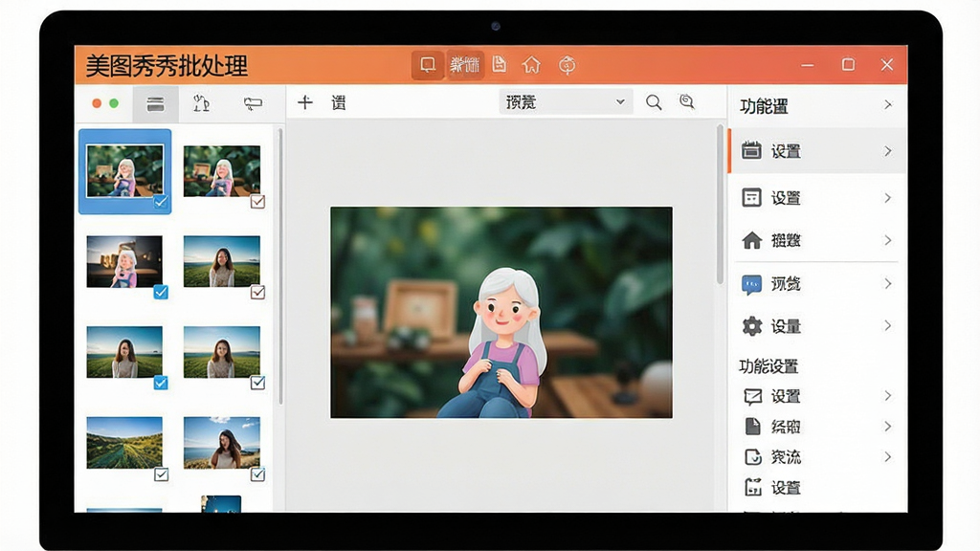This screenshot has height=551, width=980.
Task: Click the rounded document icon next to 窕流
Action: tap(752, 456)
